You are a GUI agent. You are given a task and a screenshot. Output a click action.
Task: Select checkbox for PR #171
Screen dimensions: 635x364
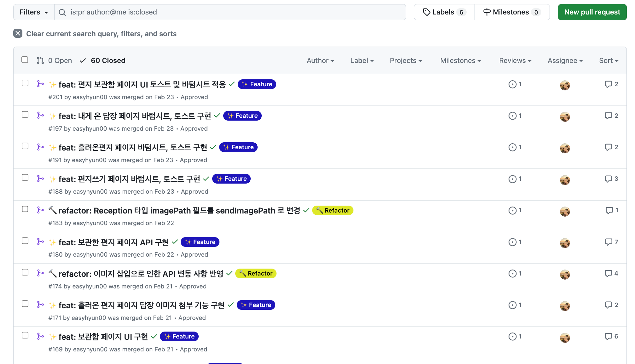tap(25, 304)
